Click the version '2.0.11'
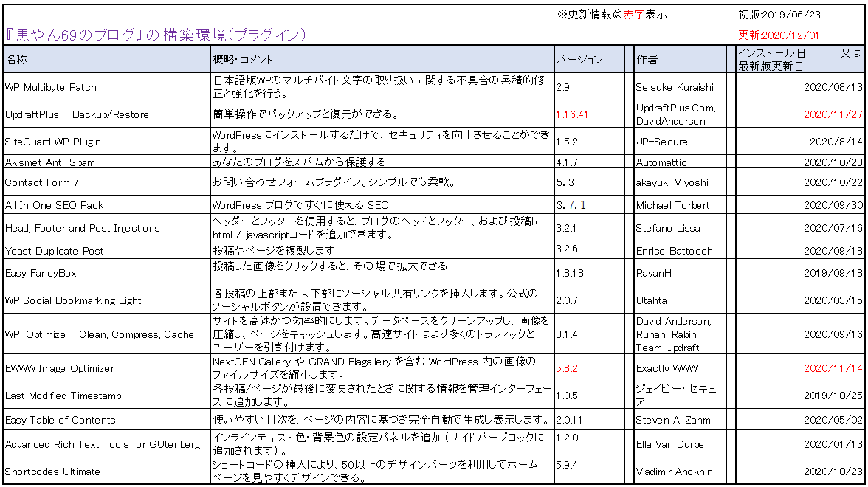This screenshot has height=487, width=868. pos(569,420)
